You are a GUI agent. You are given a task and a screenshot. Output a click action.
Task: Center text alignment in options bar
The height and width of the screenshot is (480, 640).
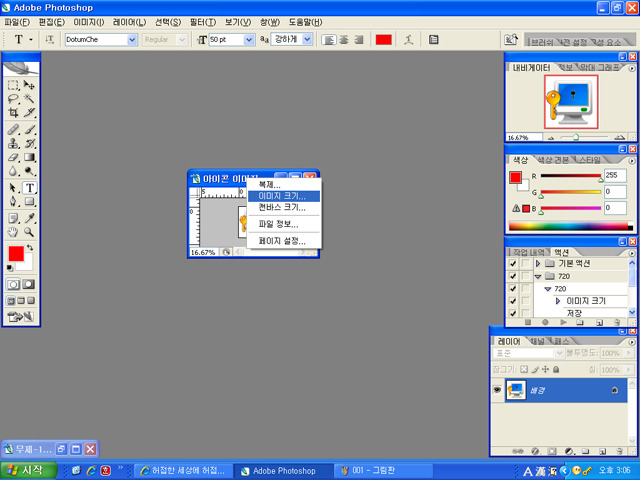(x=344, y=40)
